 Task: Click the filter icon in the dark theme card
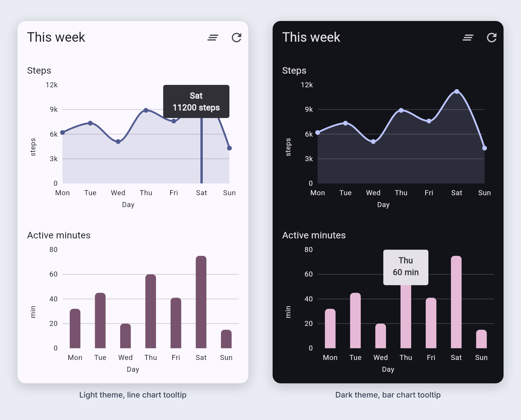(468, 38)
